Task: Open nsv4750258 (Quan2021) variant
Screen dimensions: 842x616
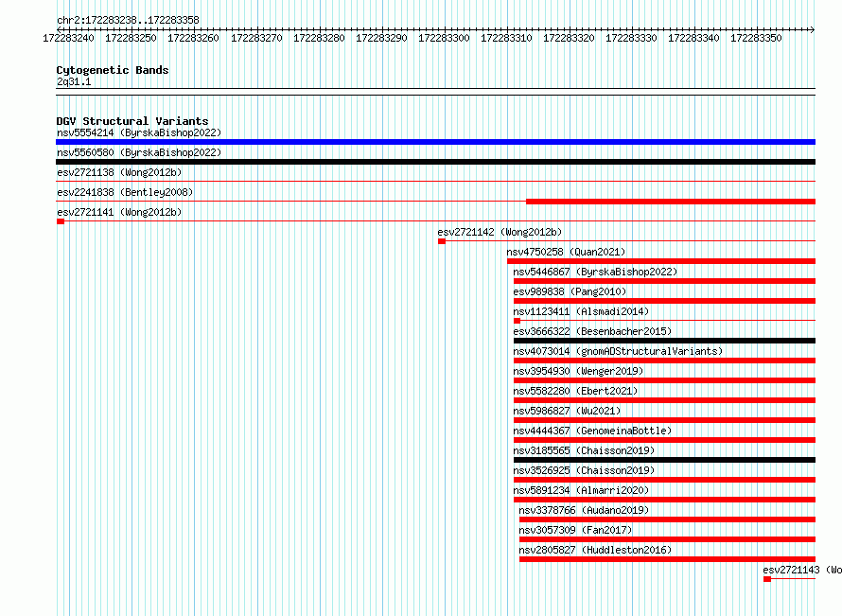Action: tap(566, 252)
